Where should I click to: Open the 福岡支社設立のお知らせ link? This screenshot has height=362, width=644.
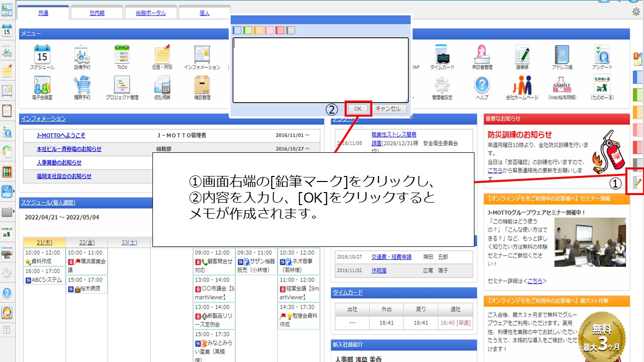pyautogui.click(x=64, y=176)
